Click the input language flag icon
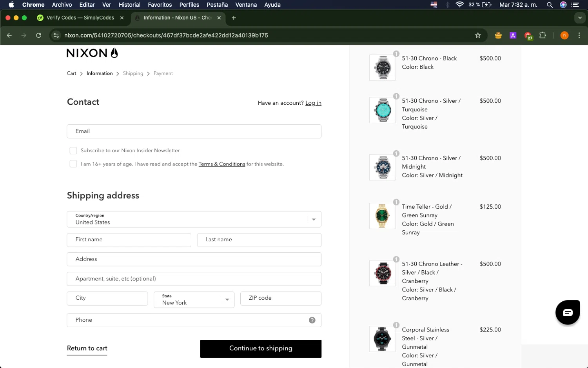This screenshot has height=368, width=588. [x=434, y=5]
